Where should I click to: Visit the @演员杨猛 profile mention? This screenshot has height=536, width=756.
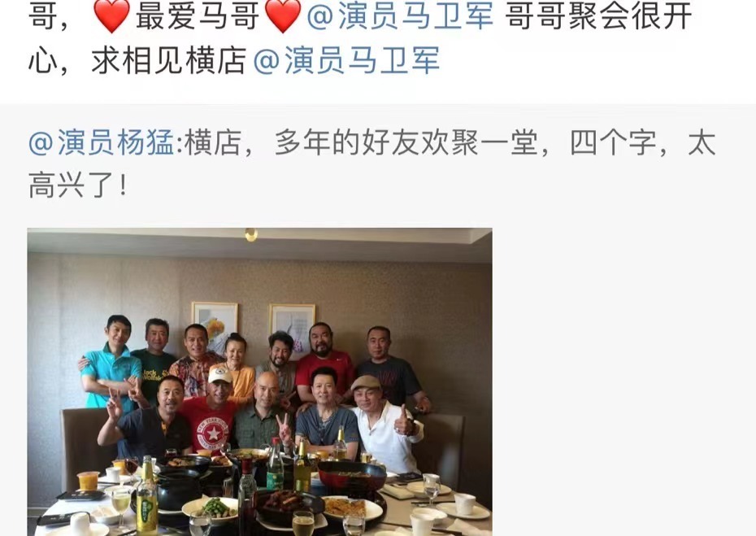pyautogui.click(x=101, y=143)
